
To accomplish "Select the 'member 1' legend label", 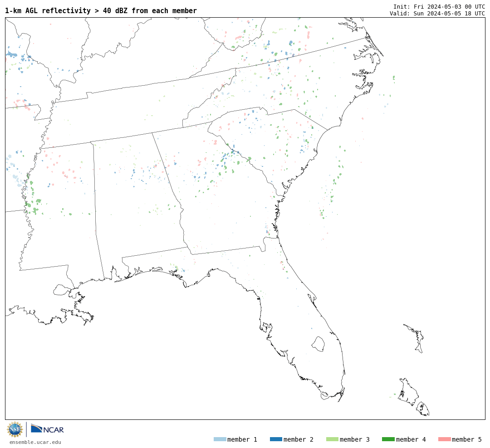I will 242,439.
